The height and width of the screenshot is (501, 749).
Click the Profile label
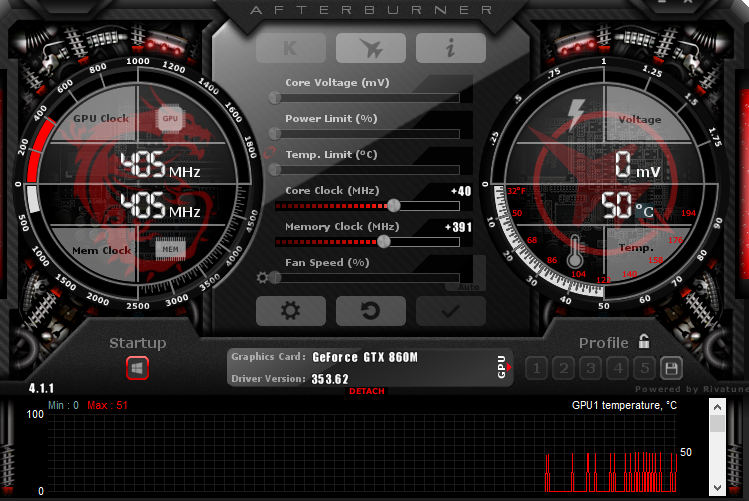click(603, 343)
